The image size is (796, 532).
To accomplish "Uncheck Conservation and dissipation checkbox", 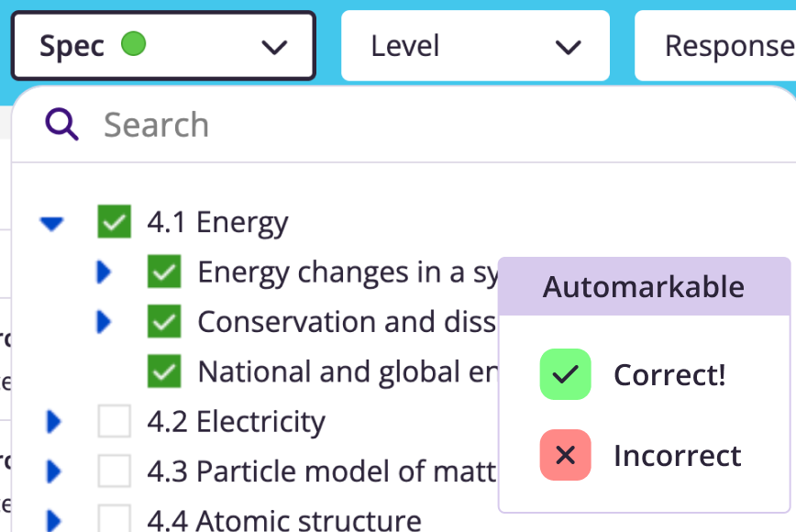I will [164, 321].
